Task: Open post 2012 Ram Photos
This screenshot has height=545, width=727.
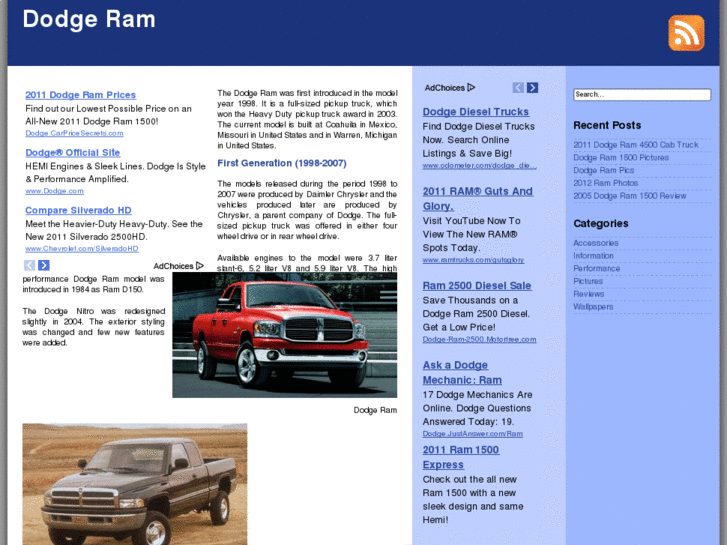Action: pyautogui.click(x=606, y=183)
